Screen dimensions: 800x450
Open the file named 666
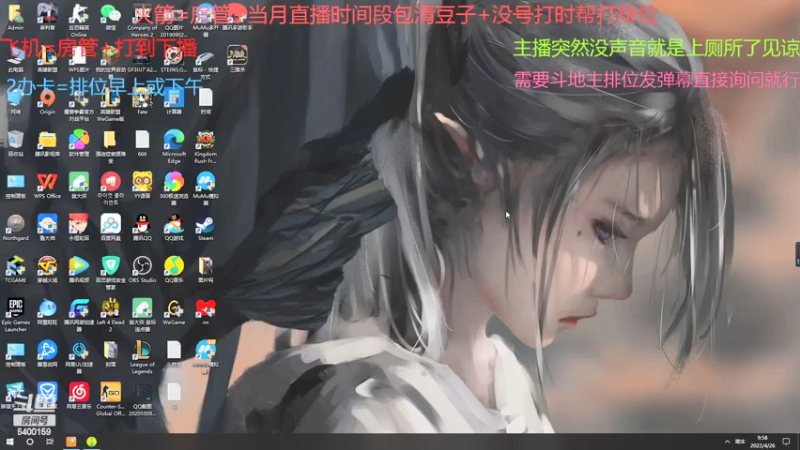click(x=142, y=143)
